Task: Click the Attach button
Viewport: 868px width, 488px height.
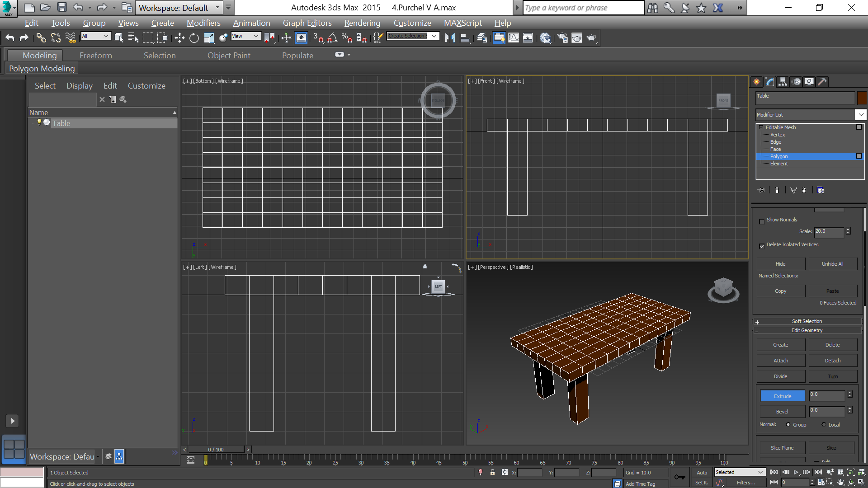Action: point(781,361)
